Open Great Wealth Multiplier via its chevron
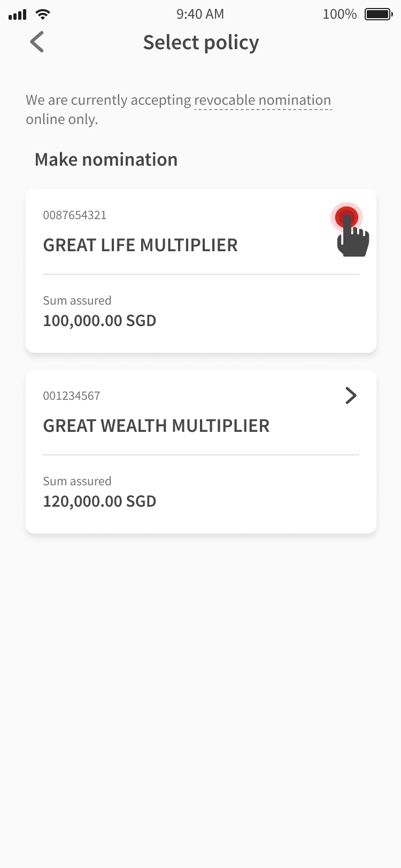Viewport: 401px width, 868px height. coord(351,396)
